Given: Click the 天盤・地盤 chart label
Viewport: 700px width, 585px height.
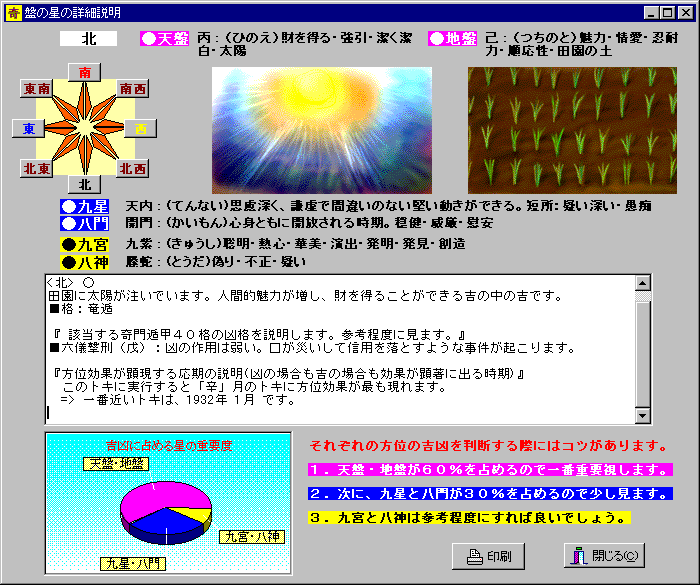Looking at the screenshot, I should tap(116, 464).
